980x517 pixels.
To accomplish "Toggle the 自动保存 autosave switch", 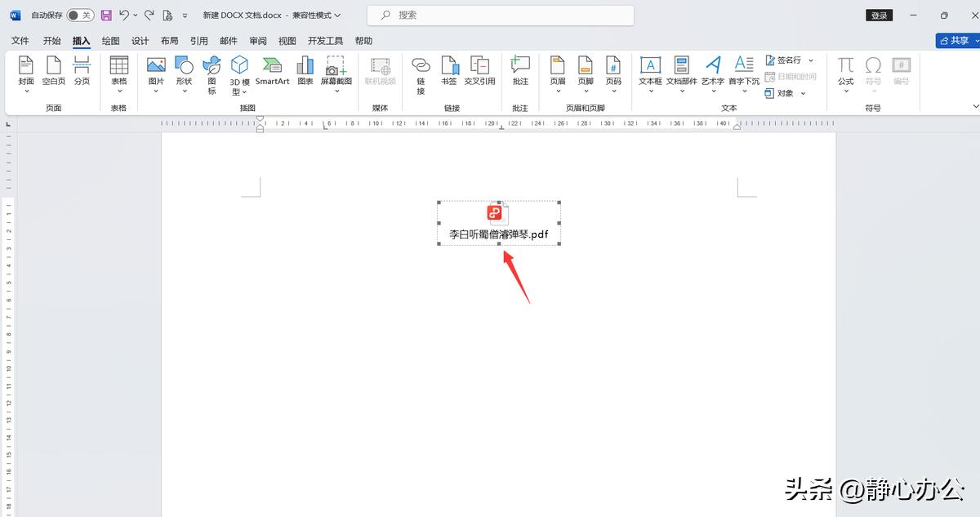I will [79, 16].
